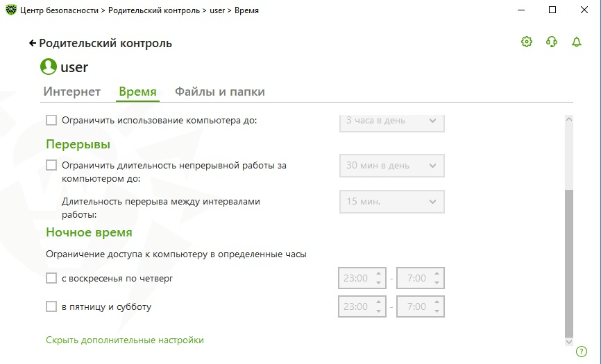The width and height of the screenshot is (601, 364).
Task: Open the Файлы и папки tab
Action: pyautogui.click(x=220, y=92)
